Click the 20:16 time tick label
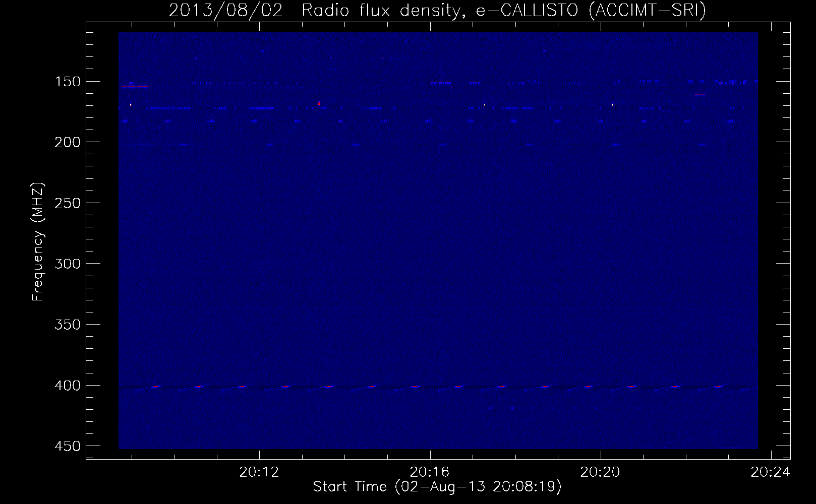This screenshot has width=816, height=504. tap(430, 472)
